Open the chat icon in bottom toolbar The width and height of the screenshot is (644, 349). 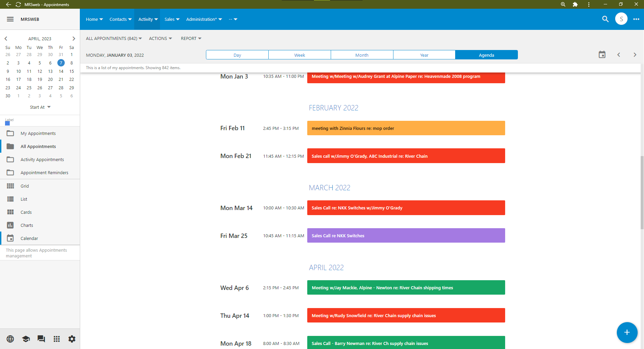point(41,339)
